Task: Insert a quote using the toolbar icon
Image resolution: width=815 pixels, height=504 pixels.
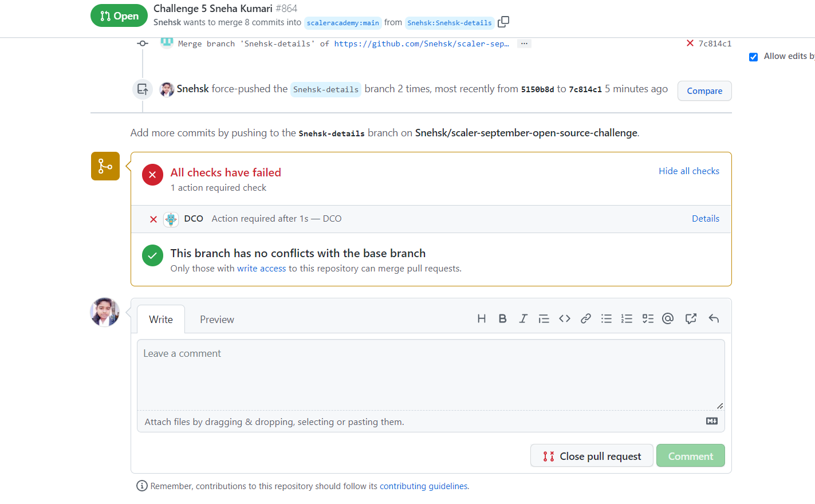Action: (544, 318)
